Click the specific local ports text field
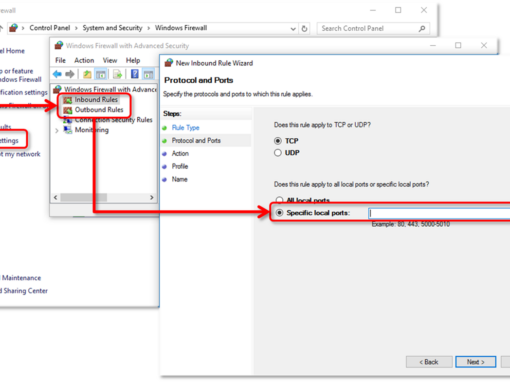510x382 pixels. point(439,213)
